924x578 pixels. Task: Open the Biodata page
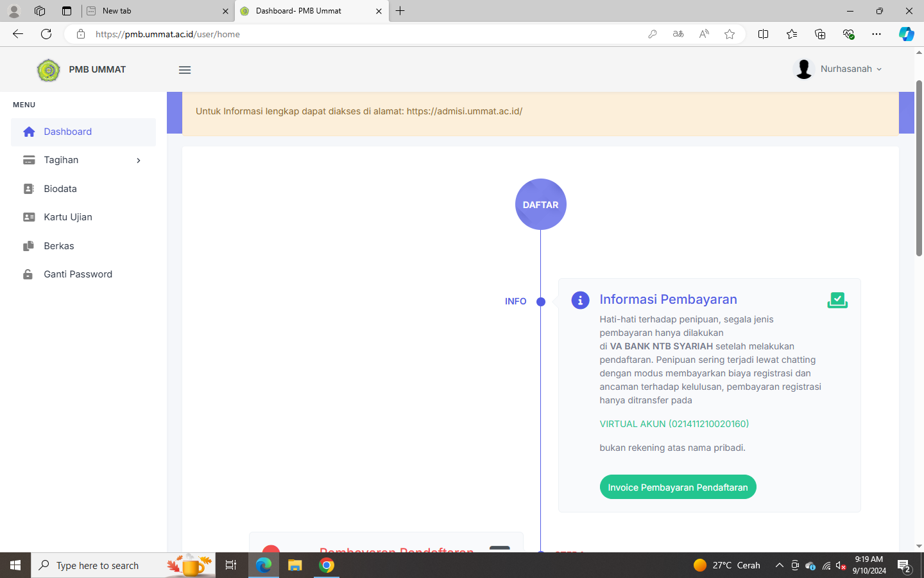(x=60, y=189)
